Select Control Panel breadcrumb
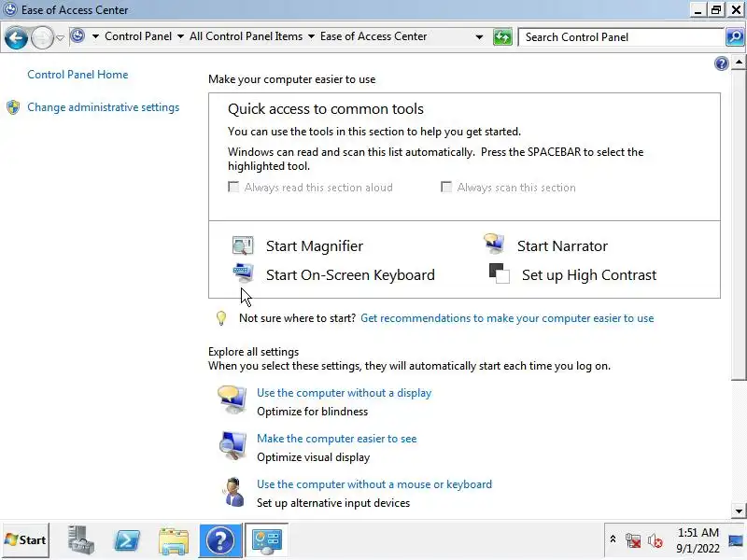The height and width of the screenshot is (560, 747). pyautogui.click(x=138, y=36)
